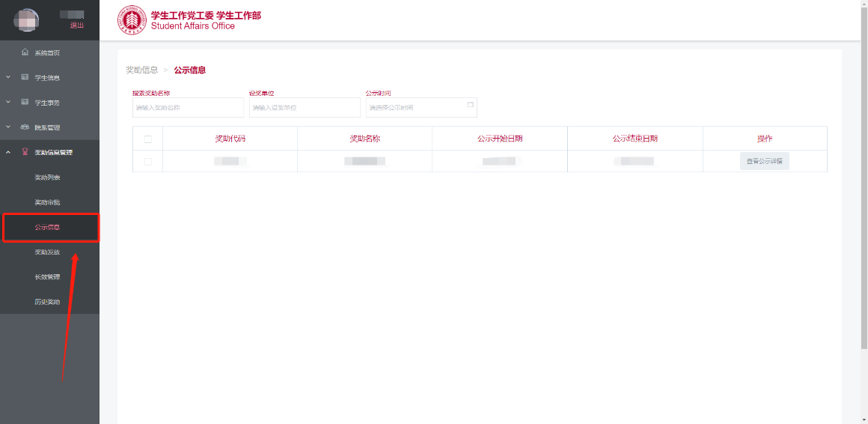Click the user avatar picture
868x424 pixels.
pyautogui.click(x=27, y=19)
